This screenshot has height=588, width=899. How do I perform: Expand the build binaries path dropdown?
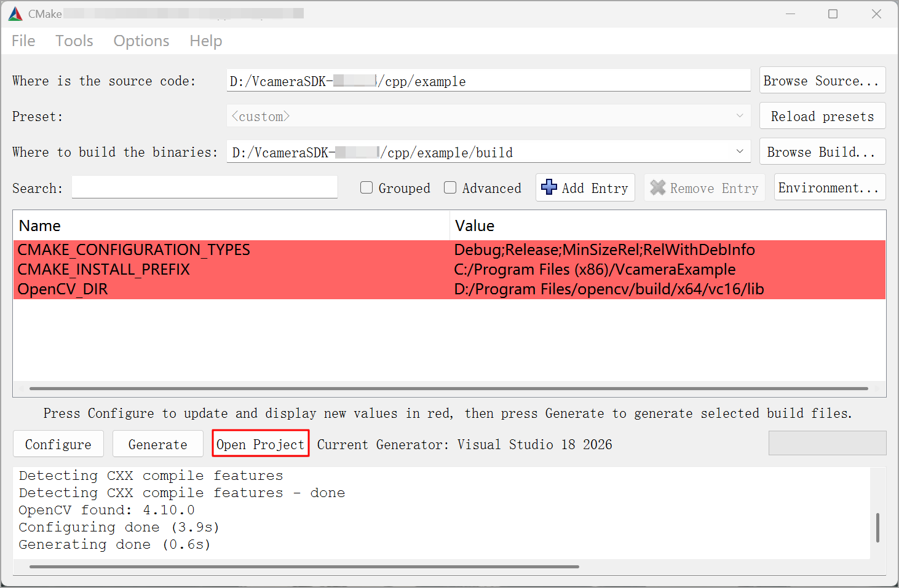coord(740,152)
